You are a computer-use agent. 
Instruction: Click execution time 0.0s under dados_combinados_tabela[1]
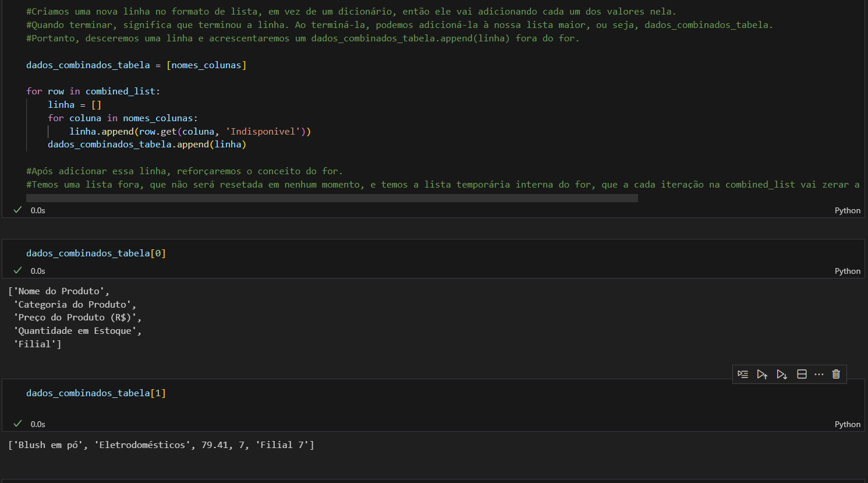coord(38,424)
